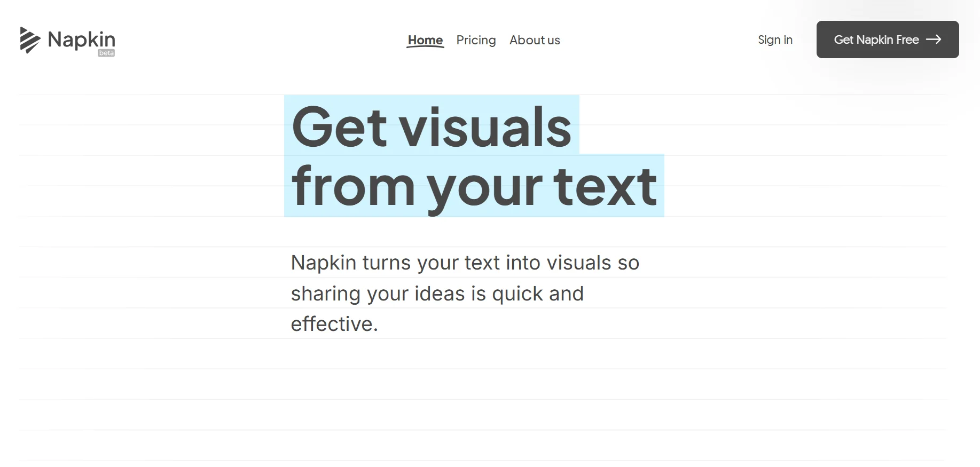Select the description paragraph about Napkin

point(464,293)
